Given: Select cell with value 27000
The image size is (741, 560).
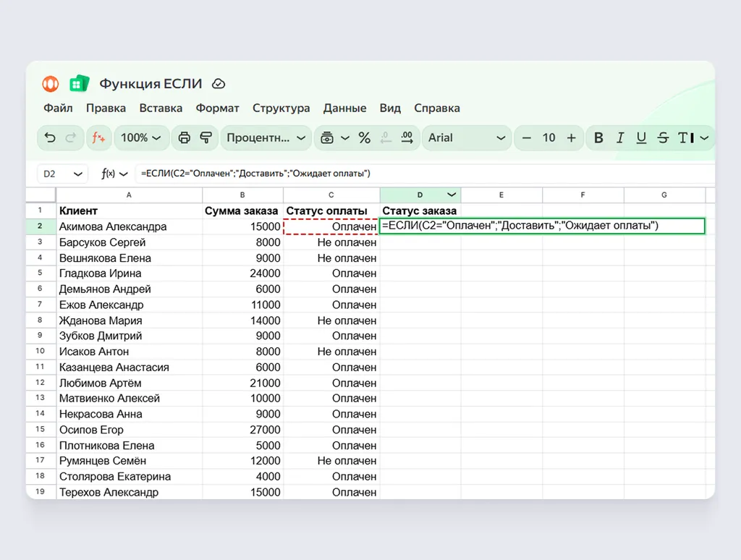Looking at the screenshot, I should [242, 430].
